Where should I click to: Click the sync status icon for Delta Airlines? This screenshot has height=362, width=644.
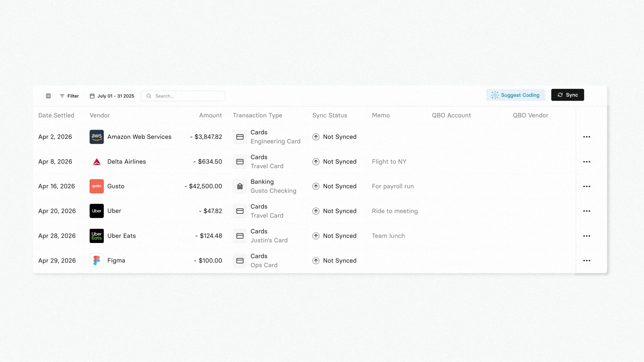point(316,162)
